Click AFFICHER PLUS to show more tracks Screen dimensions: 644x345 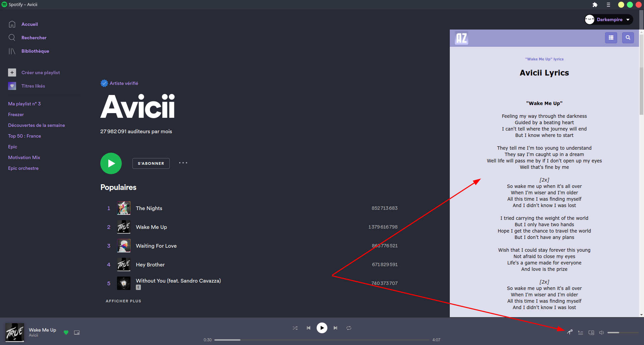(x=123, y=301)
